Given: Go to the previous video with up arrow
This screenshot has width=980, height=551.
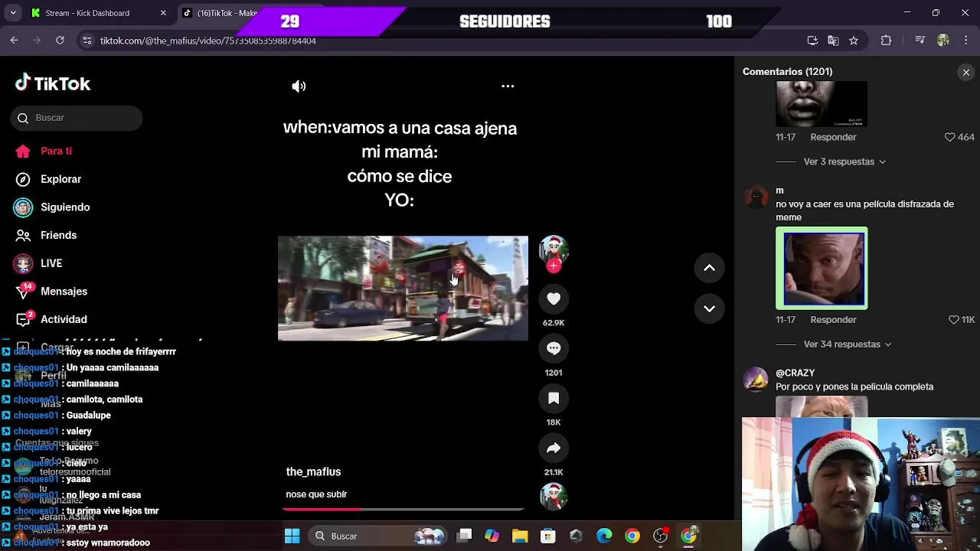Looking at the screenshot, I should [x=710, y=268].
